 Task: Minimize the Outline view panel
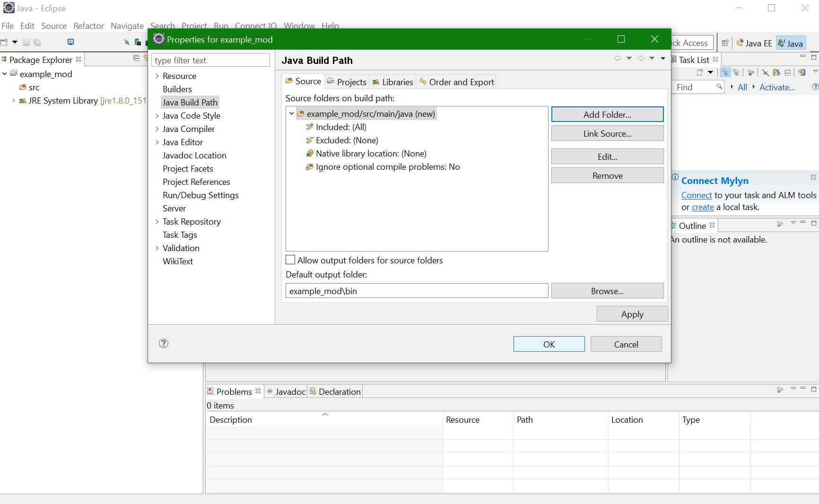click(x=803, y=223)
